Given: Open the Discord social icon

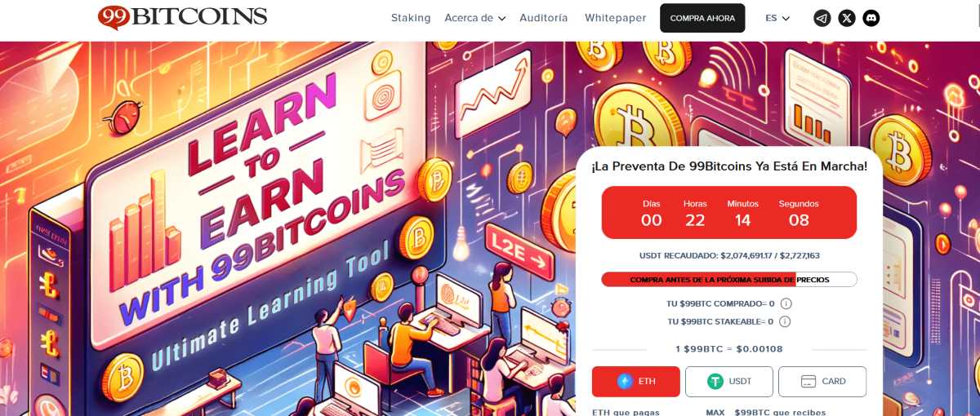Looking at the screenshot, I should [871, 18].
